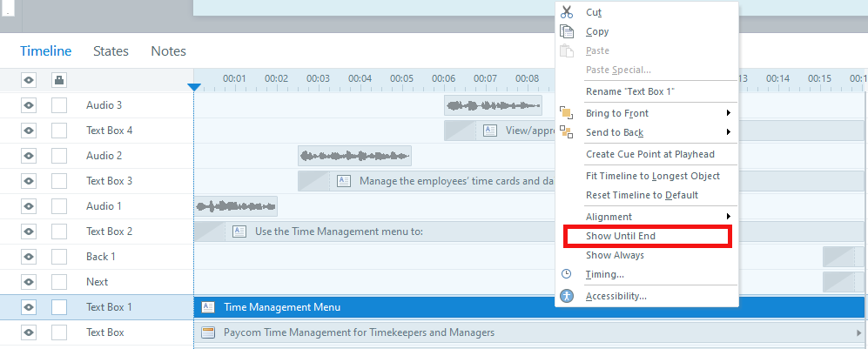Viewport: 868px width, 349px height.
Task: Toggle visibility of Back 1
Action: pyautogui.click(x=29, y=257)
